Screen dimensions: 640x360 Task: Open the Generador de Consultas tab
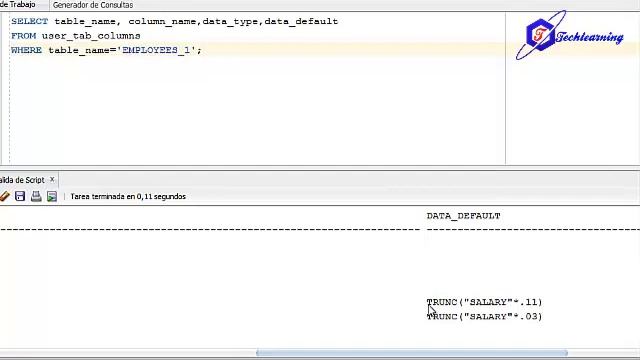[x=93, y=5]
